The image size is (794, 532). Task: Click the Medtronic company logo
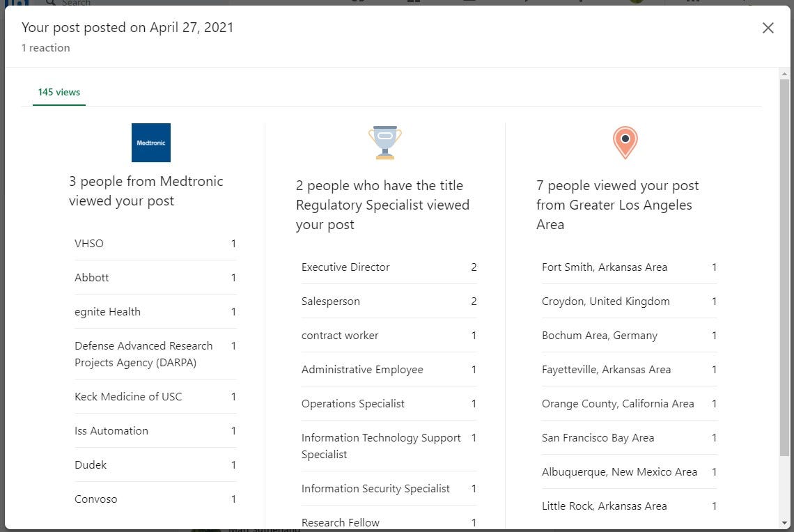click(x=151, y=143)
